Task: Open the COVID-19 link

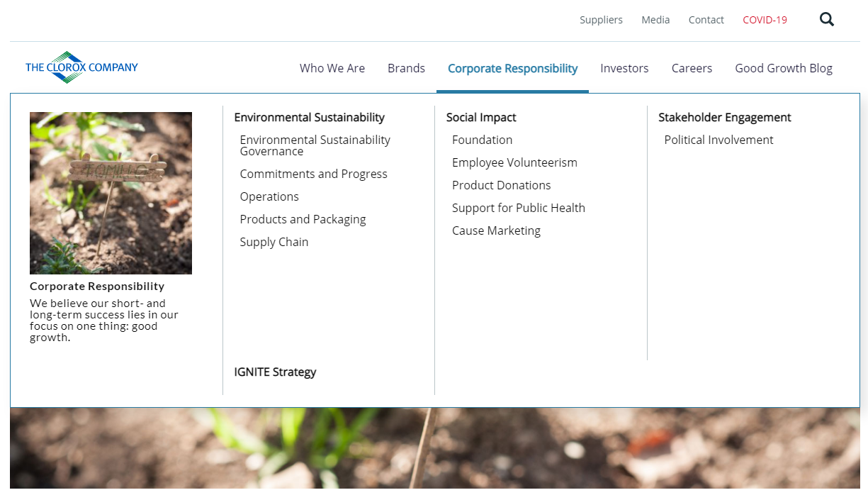Action: click(x=765, y=20)
